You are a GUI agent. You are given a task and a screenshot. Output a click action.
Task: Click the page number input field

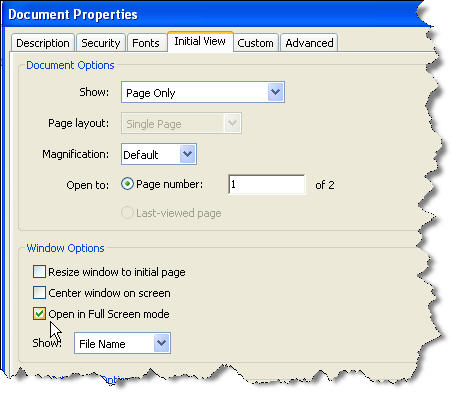(x=267, y=184)
